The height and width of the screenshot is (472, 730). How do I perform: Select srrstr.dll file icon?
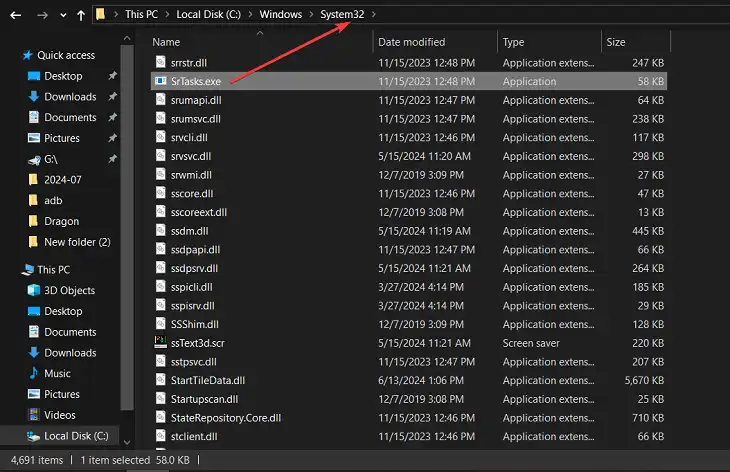[x=161, y=62]
